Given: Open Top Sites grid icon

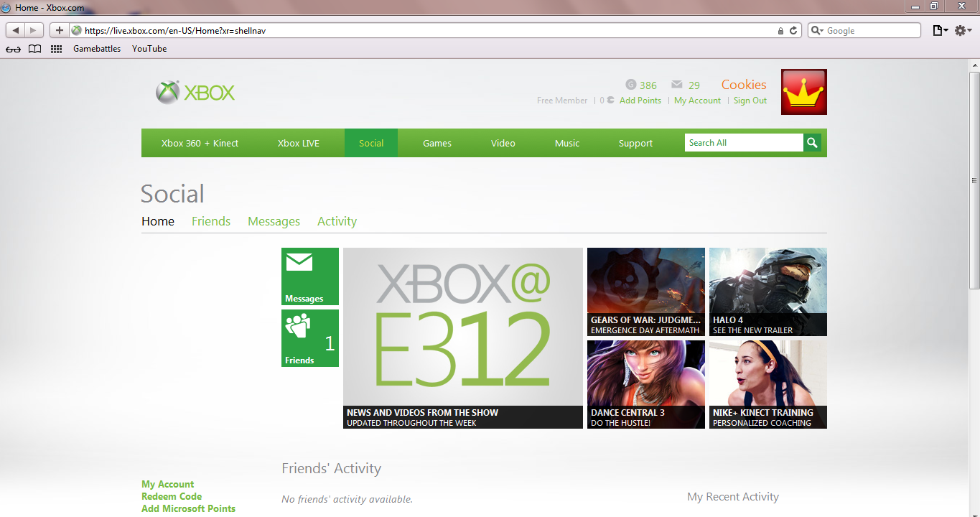Looking at the screenshot, I should coord(57,49).
